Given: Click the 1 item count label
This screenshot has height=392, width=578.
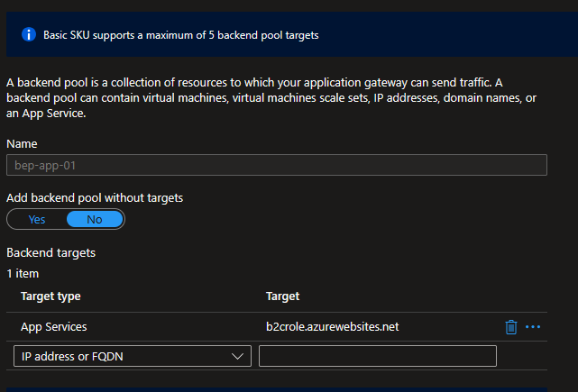Looking at the screenshot, I should tap(23, 274).
